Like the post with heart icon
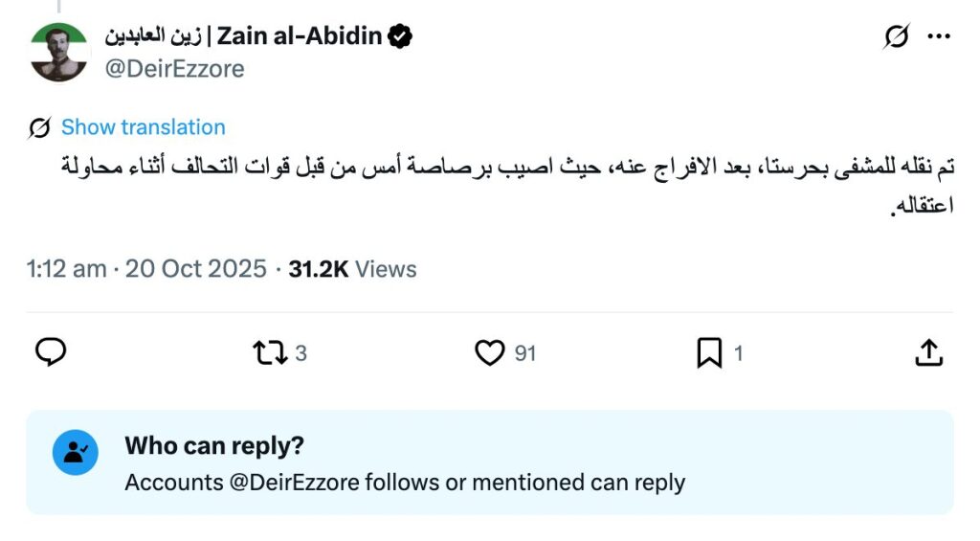This screenshot has height=541, width=980. (x=489, y=353)
